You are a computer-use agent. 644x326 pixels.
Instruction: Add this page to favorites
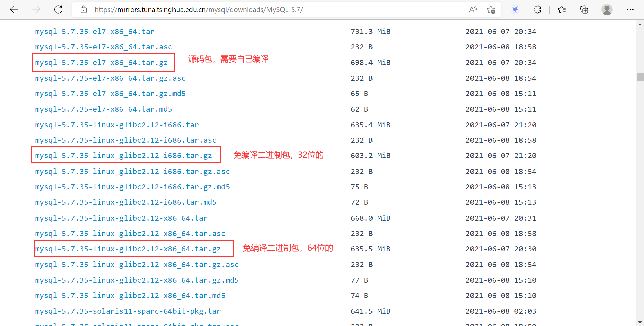pos(491,10)
